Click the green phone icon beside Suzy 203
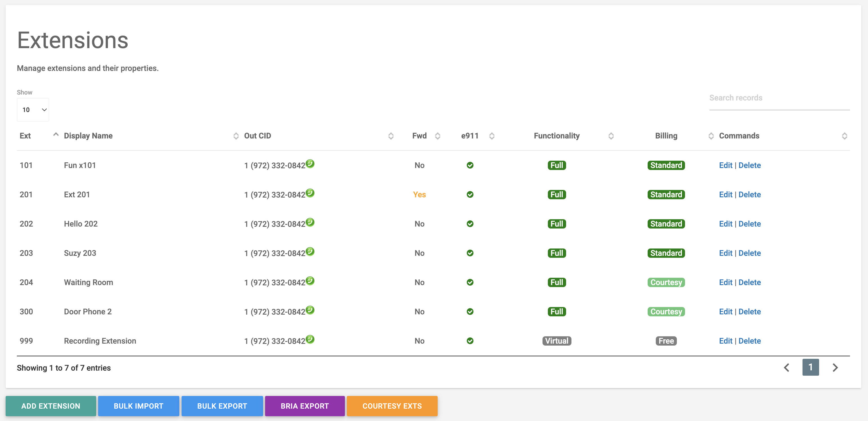The height and width of the screenshot is (421, 868). tap(310, 252)
